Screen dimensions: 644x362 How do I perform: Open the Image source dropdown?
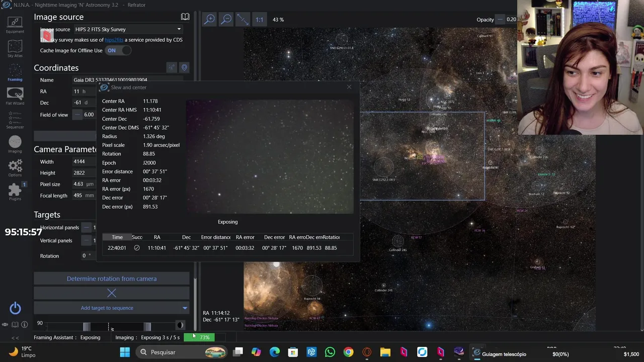128,29
